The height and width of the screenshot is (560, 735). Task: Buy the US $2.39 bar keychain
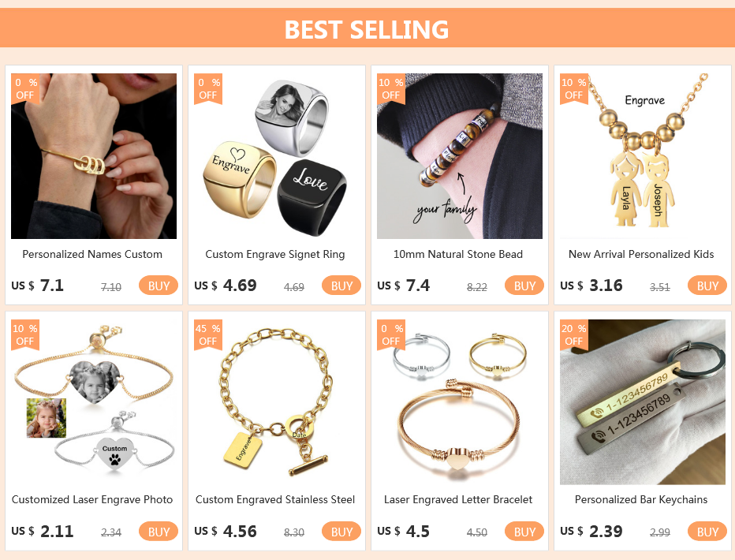pos(707,532)
